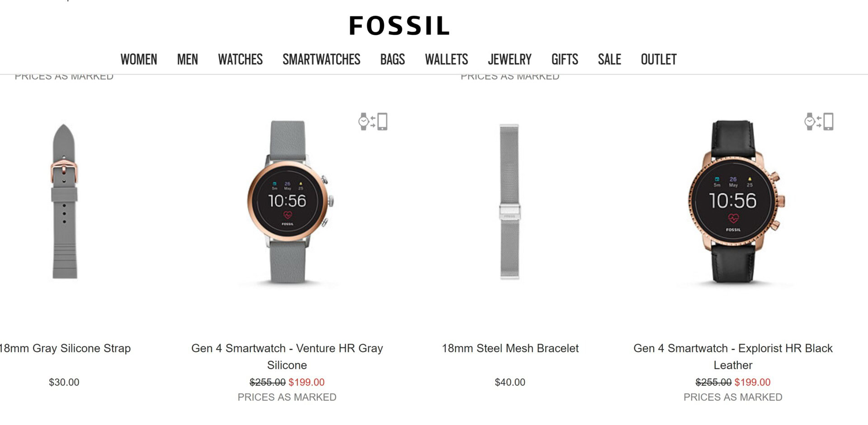Open the Gifts section
Viewport: 868px width, 425px height.
(x=565, y=59)
